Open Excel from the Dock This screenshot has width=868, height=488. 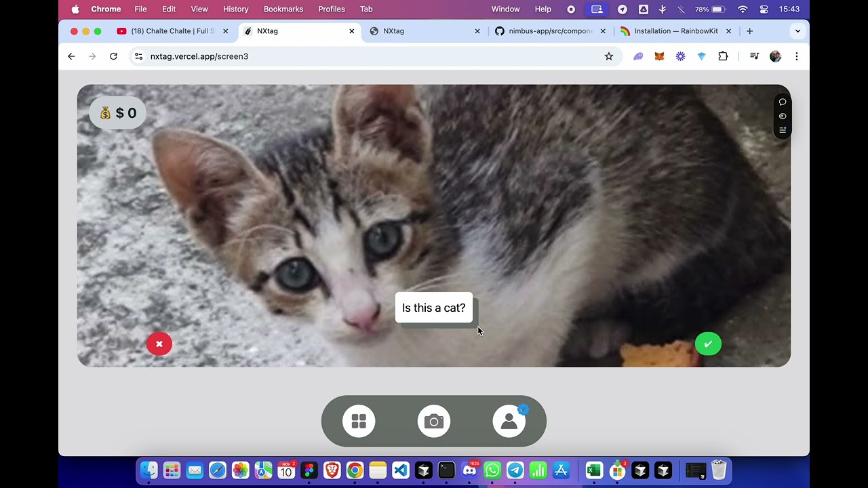[594, 470]
